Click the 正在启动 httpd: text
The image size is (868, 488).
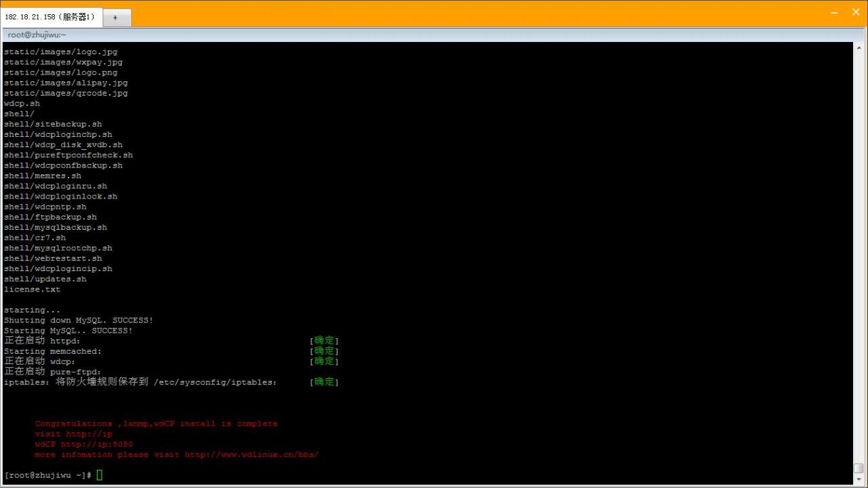coord(42,341)
